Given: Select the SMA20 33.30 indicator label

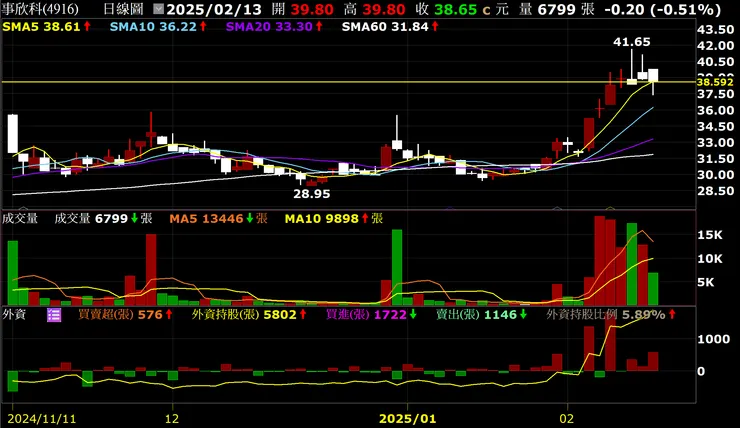Looking at the screenshot, I should tap(274, 27).
